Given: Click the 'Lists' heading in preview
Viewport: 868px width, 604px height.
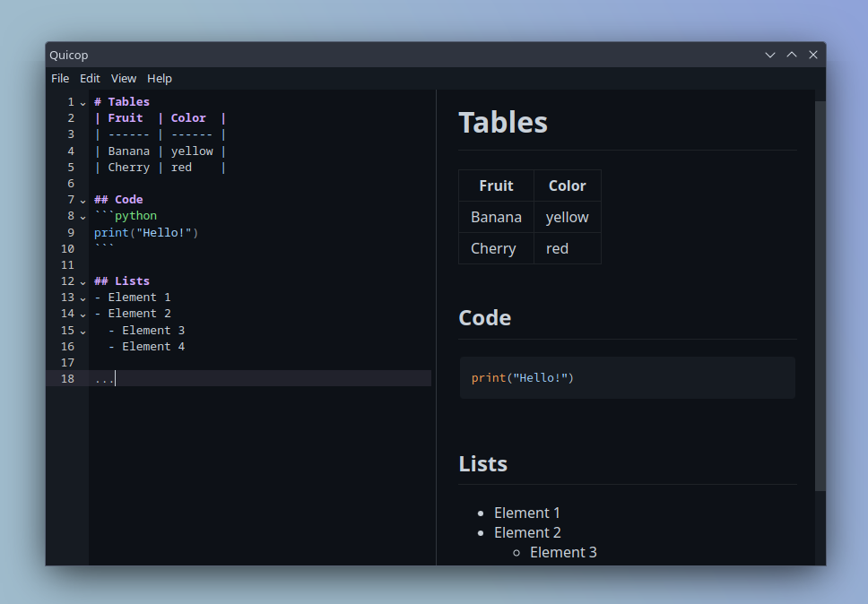Looking at the screenshot, I should pos(482,464).
